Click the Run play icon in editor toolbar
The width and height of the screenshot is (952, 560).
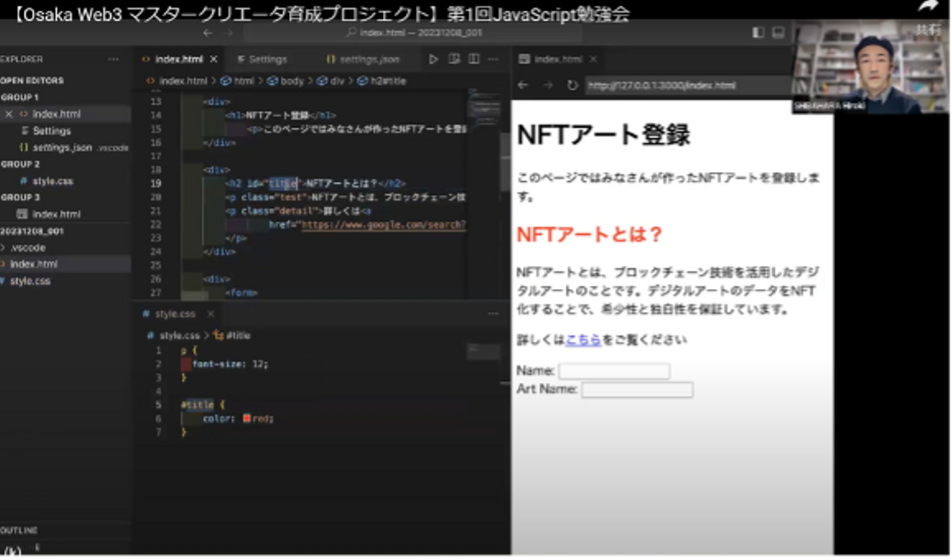coord(433,59)
